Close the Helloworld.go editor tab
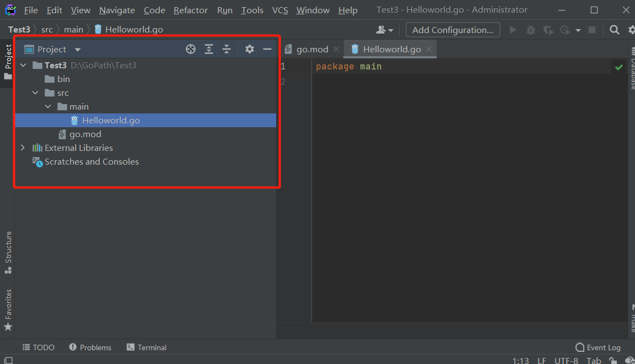This screenshot has height=364, width=635. click(429, 50)
